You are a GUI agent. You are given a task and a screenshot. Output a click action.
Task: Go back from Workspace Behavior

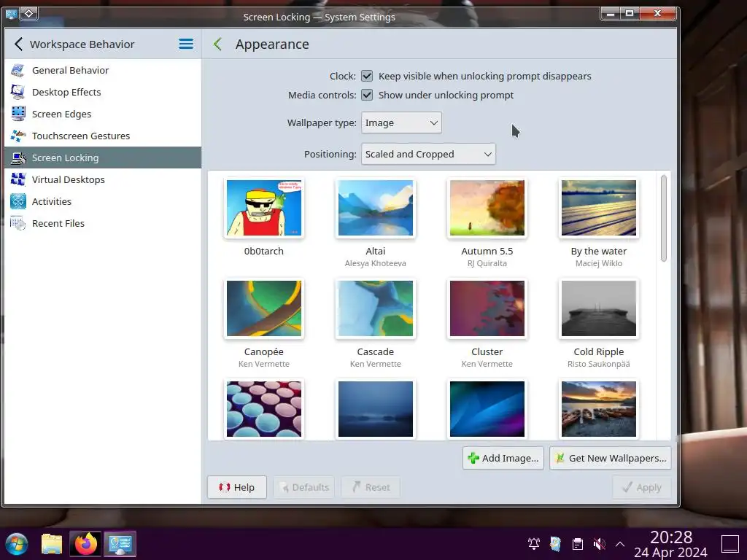point(18,44)
